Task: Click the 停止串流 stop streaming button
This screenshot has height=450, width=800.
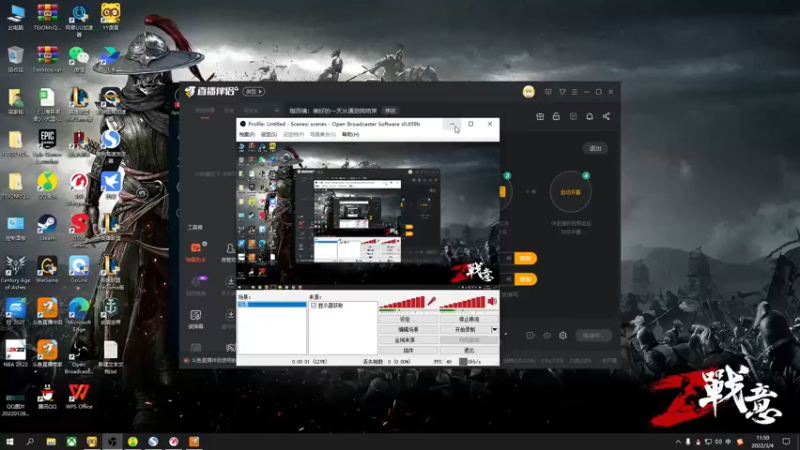Action: click(x=469, y=319)
